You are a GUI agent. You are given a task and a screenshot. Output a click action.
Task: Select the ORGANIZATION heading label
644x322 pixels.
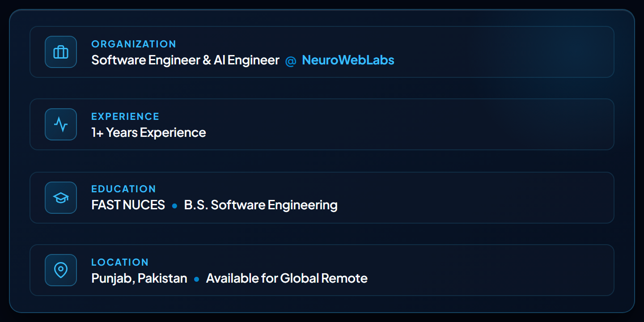click(134, 44)
